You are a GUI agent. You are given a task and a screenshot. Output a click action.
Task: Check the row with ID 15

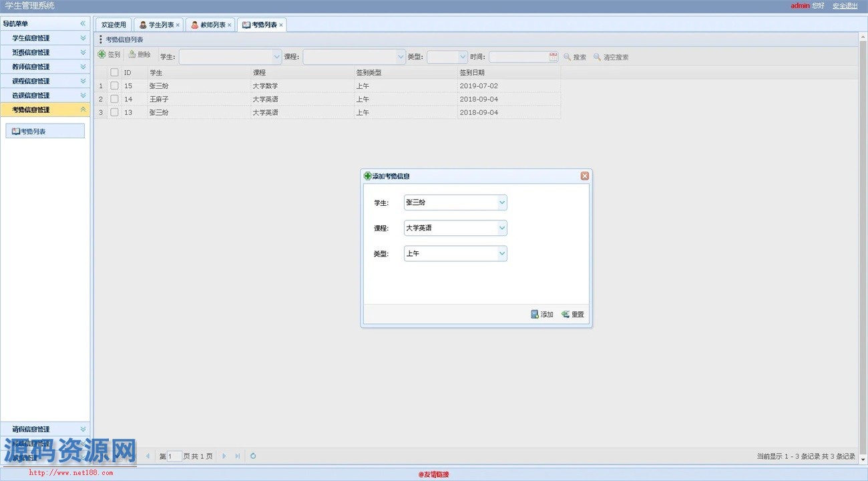114,86
